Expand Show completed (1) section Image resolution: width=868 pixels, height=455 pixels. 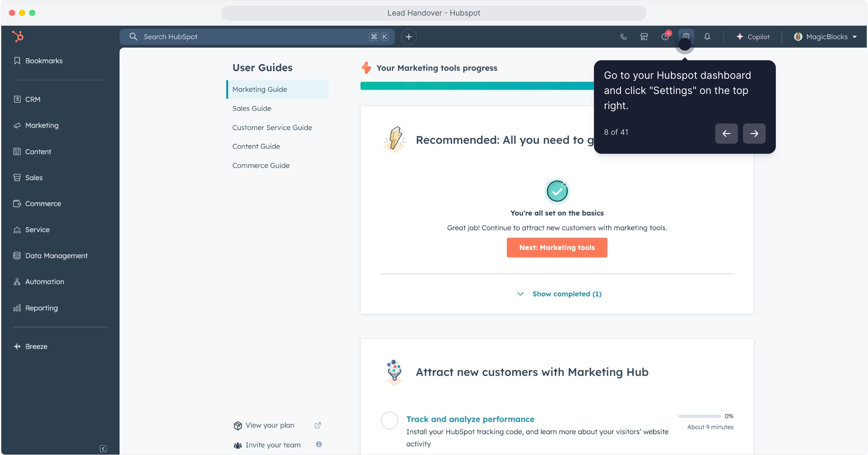pos(559,294)
